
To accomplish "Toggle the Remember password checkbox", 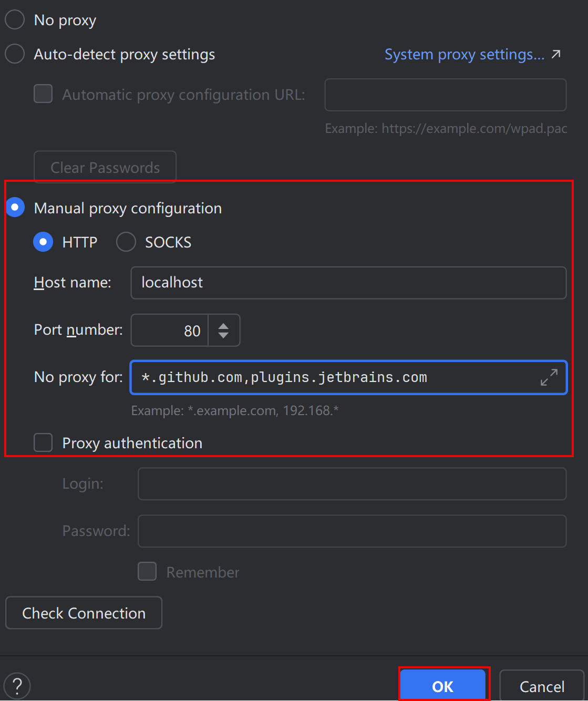I will (x=147, y=571).
